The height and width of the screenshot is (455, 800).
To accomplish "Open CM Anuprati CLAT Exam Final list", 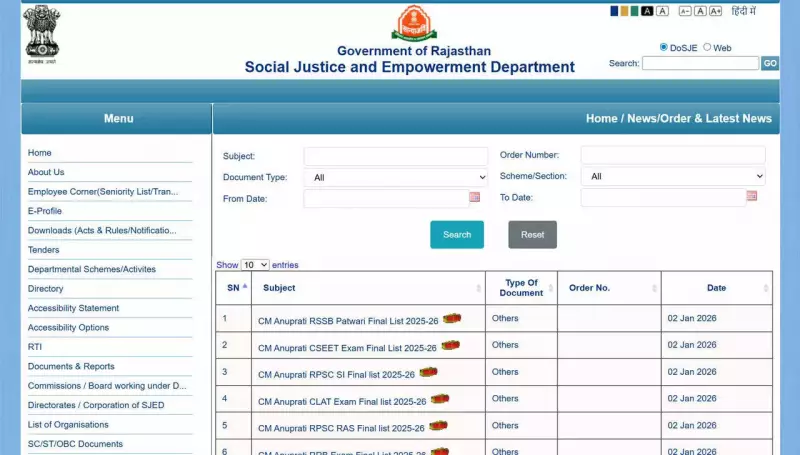I will click(x=342, y=401).
